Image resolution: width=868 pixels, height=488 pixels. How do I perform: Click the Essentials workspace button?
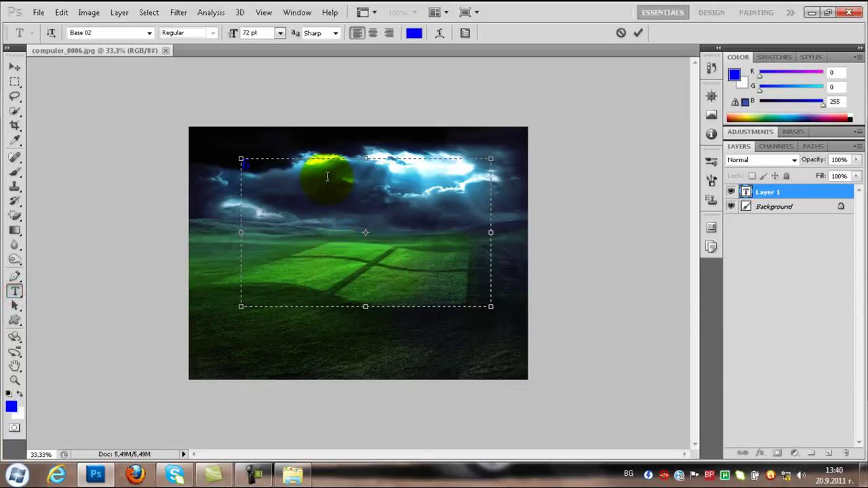pyautogui.click(x=663, y=12)
